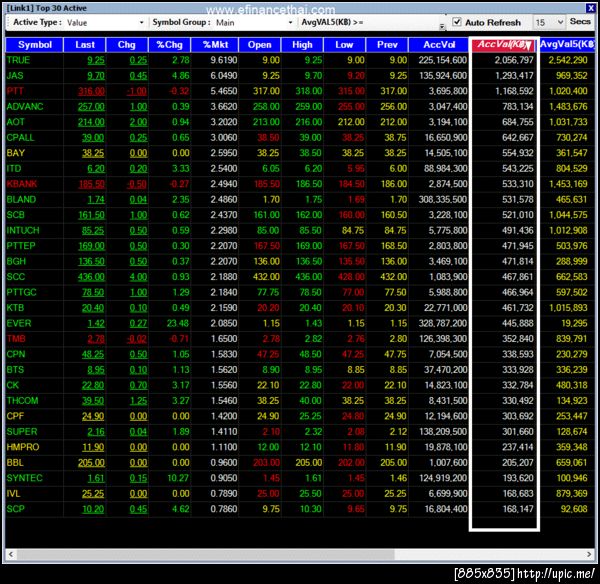
Task: Select the SCB symbol
Action: (16, 215)
